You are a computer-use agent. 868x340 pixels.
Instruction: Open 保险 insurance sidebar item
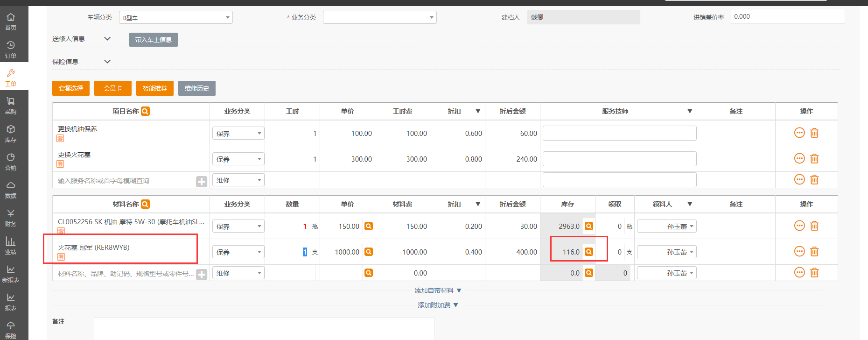point(11,329)
